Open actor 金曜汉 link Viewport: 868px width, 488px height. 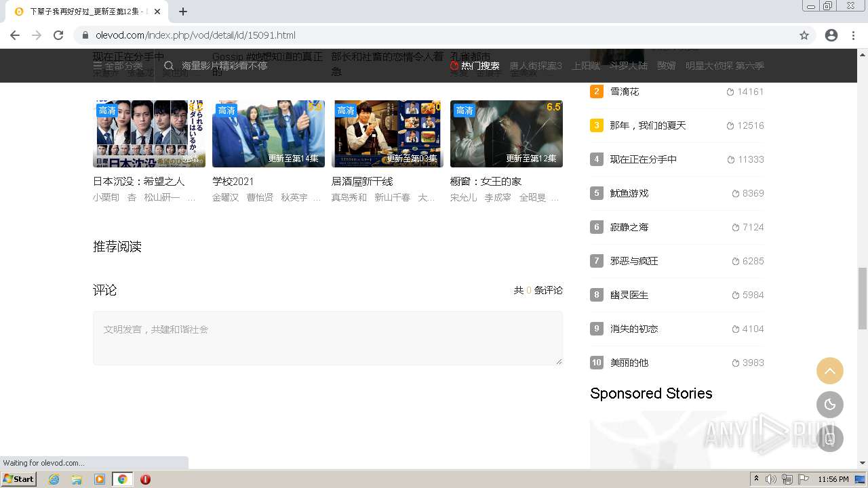[x=225, y=197]
